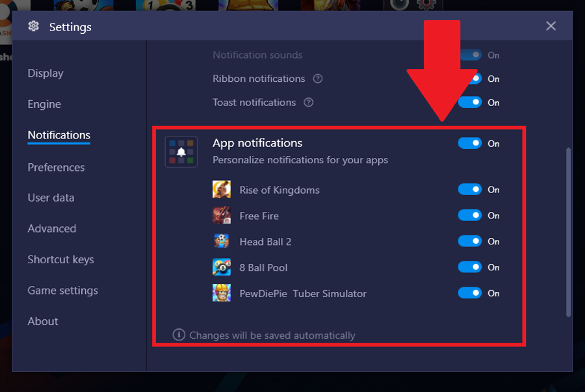Click the Free Fire app icon
Viewport: 585px width, 392px height.
coord(222,215)
